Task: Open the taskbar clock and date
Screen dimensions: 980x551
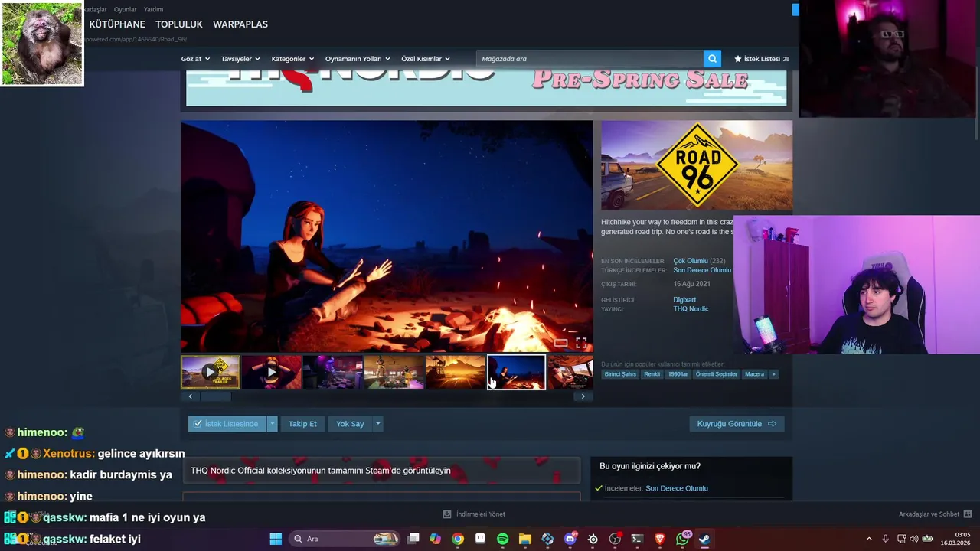Action: [955, 539]
